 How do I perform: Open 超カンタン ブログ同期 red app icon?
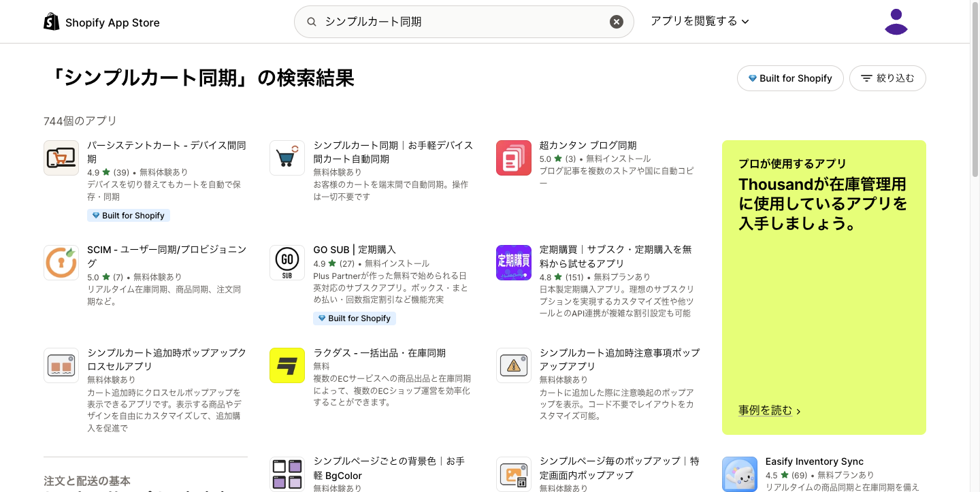point(514,158)
